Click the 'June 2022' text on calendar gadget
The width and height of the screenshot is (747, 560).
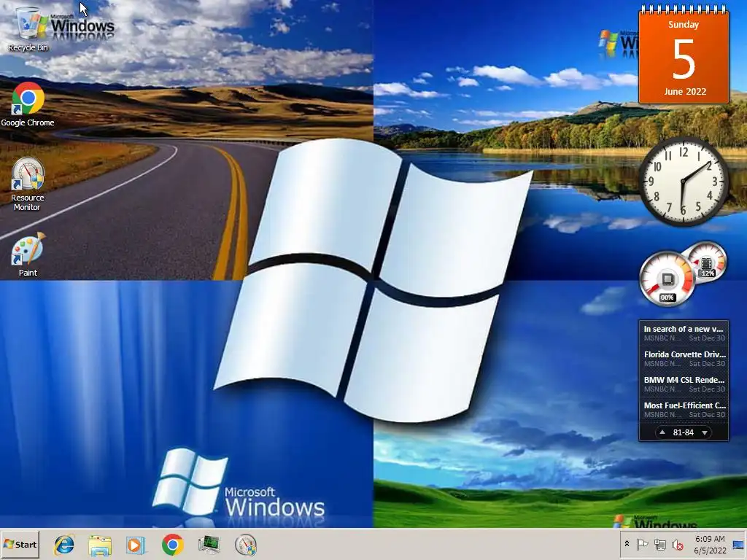coord(685,91)
